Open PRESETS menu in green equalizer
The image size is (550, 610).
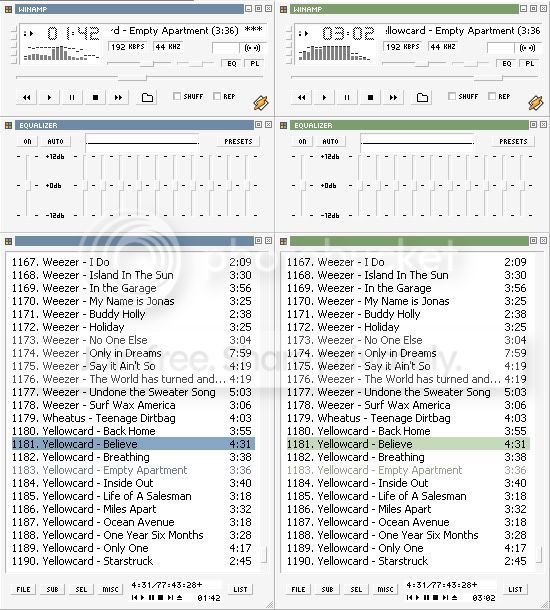click(513, 141)
